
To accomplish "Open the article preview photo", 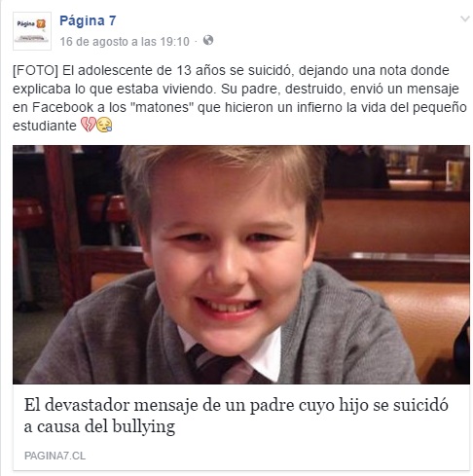I will click(241, 265).
